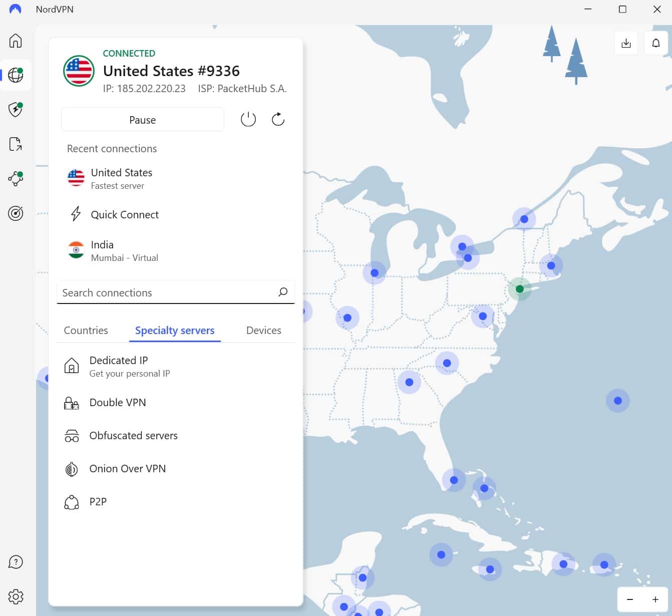This screenshot has height=616, width=672.
Task: Open the Dark Web Monitor target icon
Action: [x=16, y=213]
